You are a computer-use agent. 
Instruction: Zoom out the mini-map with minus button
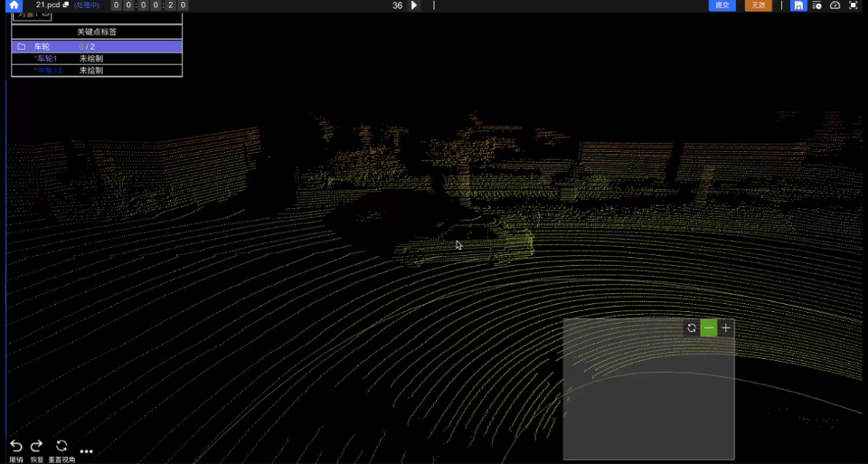pyautogui.click(x=709, y=328)
